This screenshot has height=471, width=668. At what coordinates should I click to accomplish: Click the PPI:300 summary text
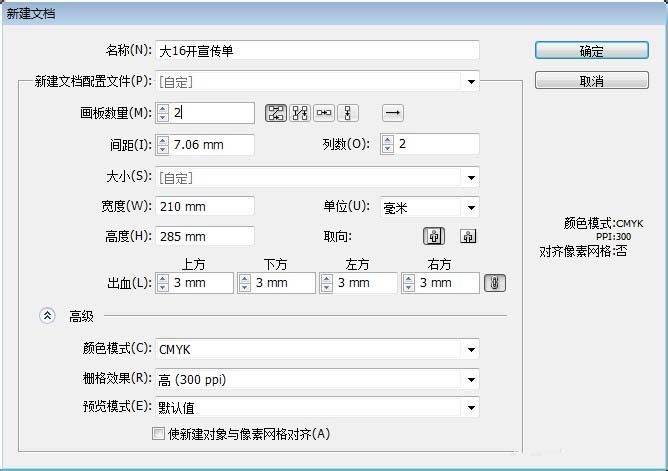tap(613, 237)
